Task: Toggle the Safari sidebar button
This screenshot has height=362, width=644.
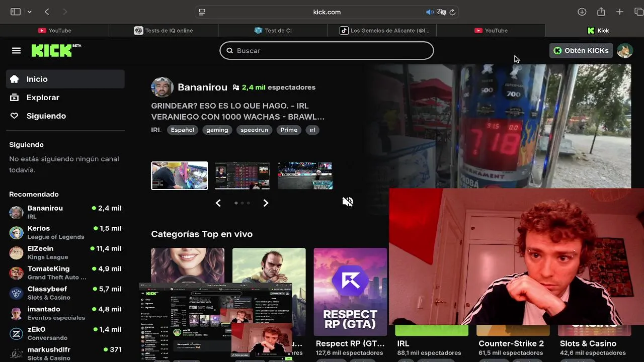Action: click(16, 12)
